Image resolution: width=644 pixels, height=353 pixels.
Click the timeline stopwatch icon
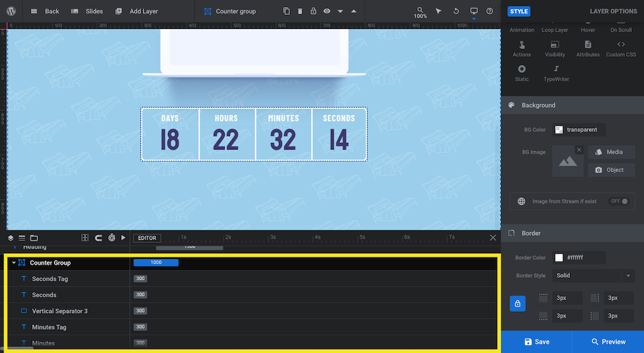coord(111,238)
